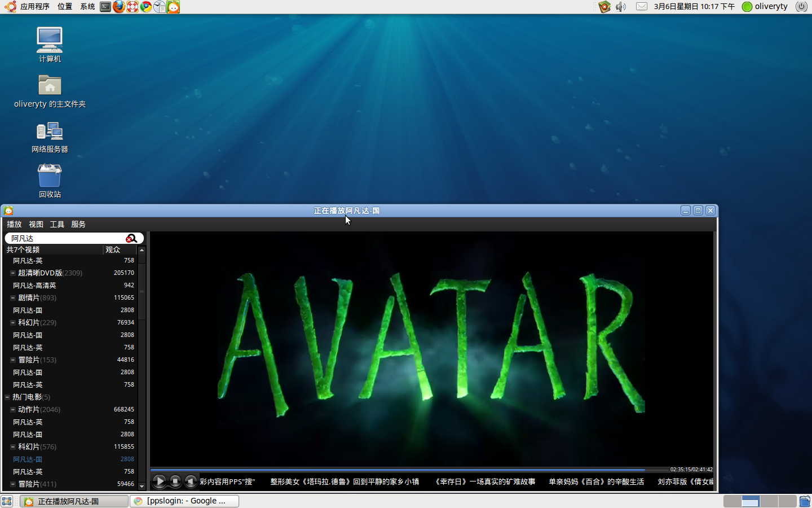The image size is (812, 508).
Task: Launch Google Chrome from the top panel
Action: (x=146, y=7)
